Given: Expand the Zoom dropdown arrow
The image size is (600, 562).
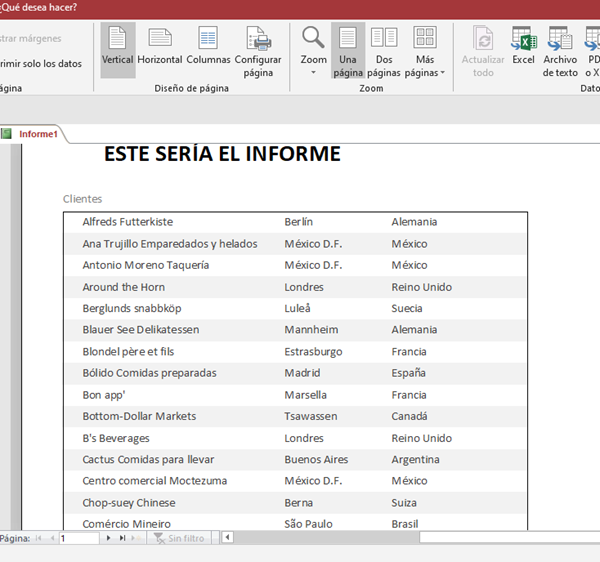Looking at the screenshot, I should [313, 73].
